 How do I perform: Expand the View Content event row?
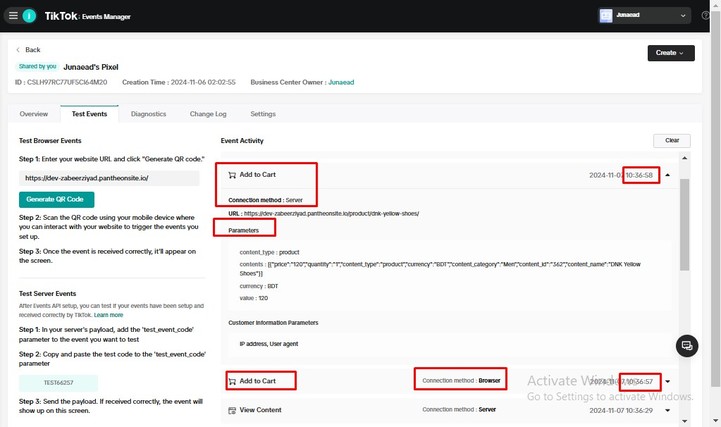667,410
